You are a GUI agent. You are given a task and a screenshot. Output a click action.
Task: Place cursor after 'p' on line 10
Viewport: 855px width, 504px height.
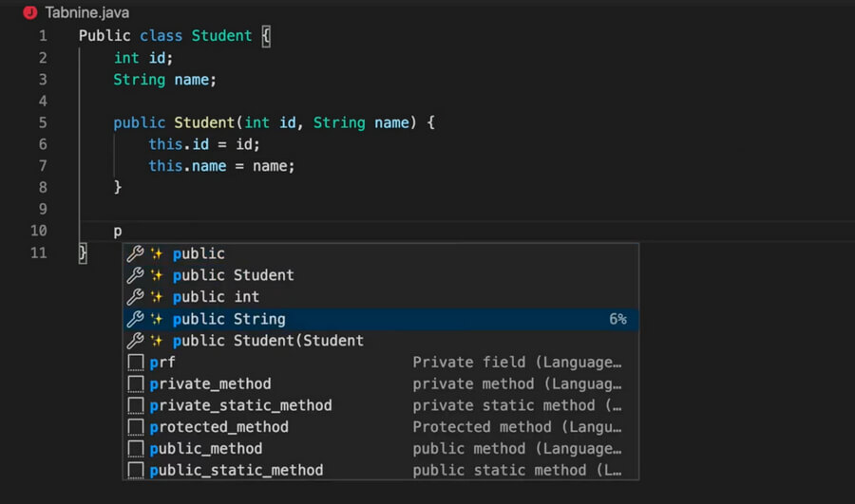[x=123, y=232]
